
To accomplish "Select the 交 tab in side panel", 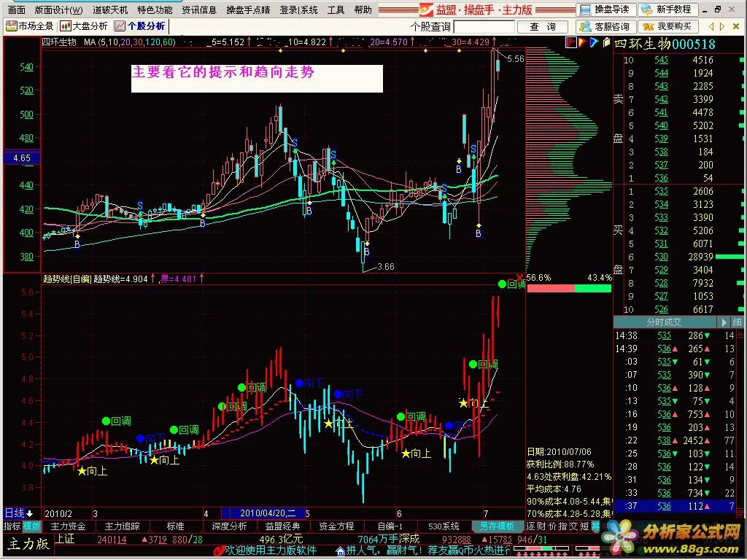I will [573, 526].
